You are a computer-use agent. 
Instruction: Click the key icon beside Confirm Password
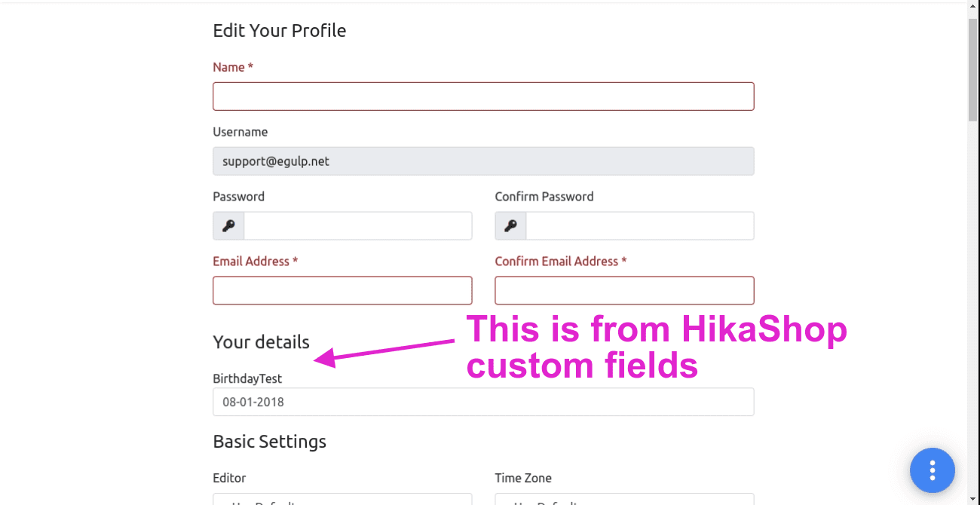click(510, 226)
